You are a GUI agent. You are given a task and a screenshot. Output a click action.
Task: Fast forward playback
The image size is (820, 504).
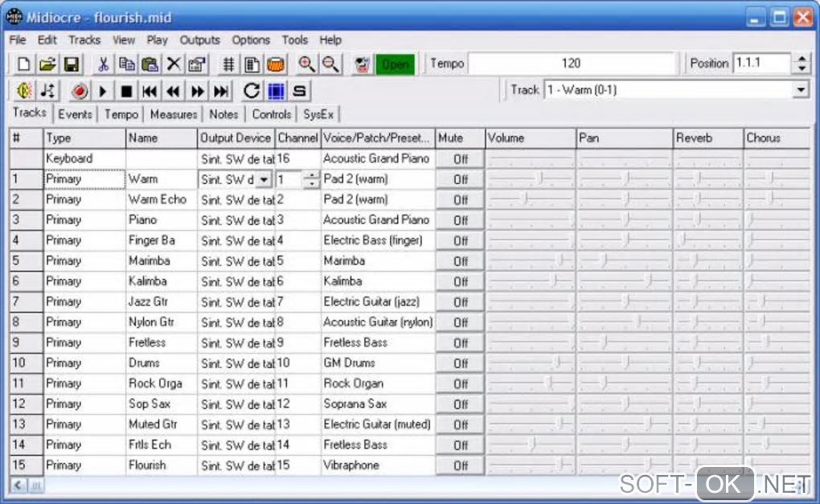tap(197, 91)
